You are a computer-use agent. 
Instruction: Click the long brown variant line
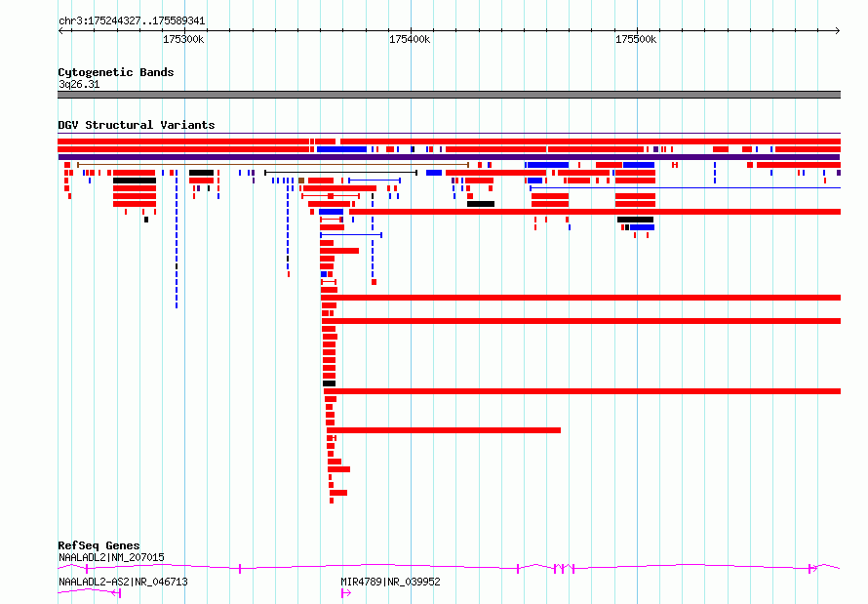click(x=273, y=165)
